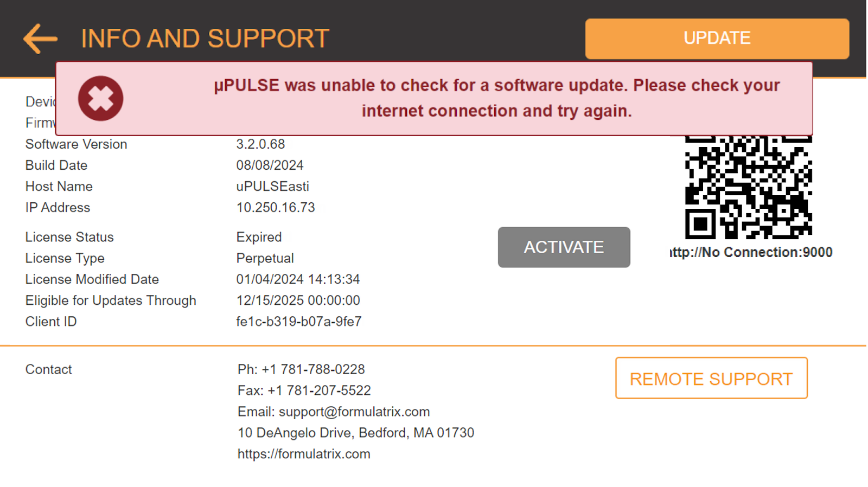Click the gray ACTIVATE button
868x487 pixels.
pyautogui.click(x=564, y=247)
